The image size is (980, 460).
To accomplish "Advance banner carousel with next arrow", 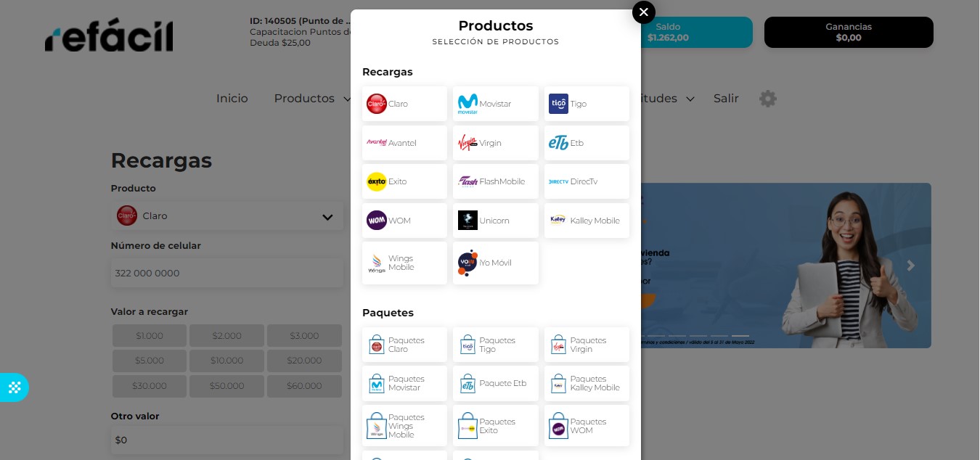I will 911,266.
